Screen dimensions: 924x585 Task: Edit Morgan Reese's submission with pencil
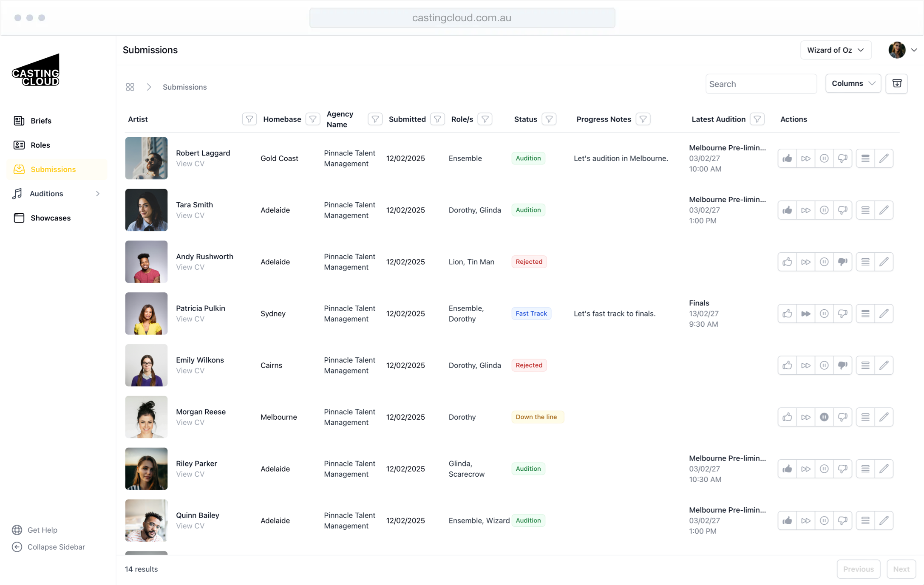click(x=884, y=417)
